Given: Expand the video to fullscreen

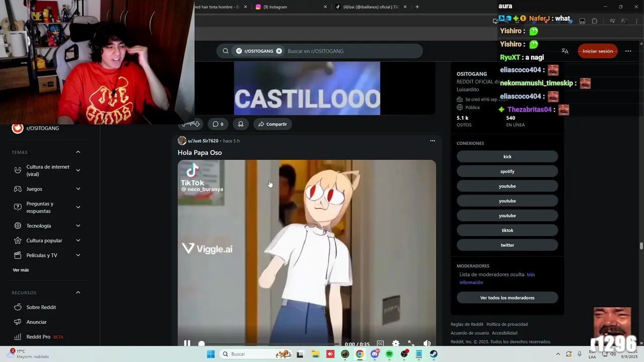Looking at the screenshot, I should coord(411,344).
